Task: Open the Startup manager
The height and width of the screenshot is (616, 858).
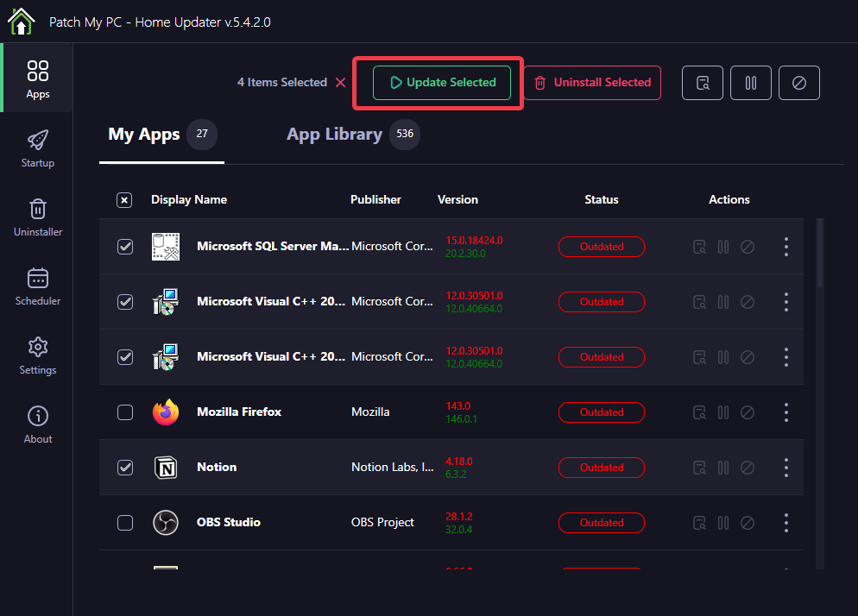Action: [37, 147]
